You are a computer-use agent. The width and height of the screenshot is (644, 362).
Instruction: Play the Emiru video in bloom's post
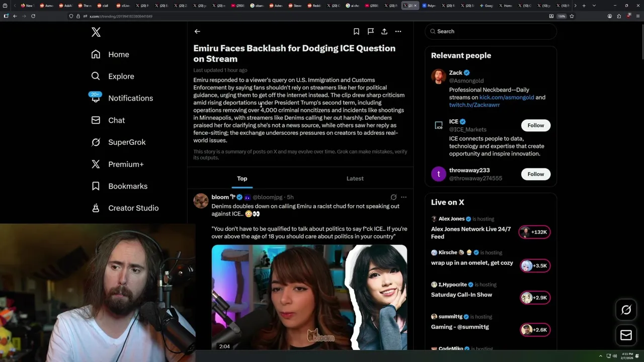coord(309,297)
